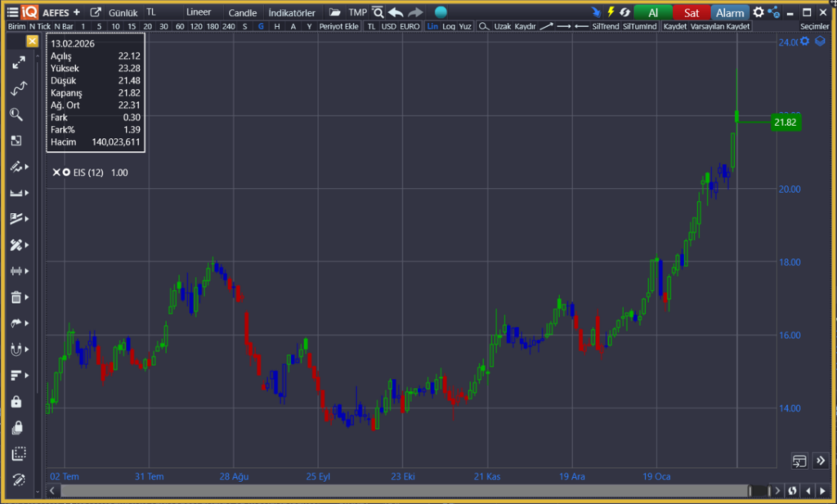Click the undo arrow icon
837x504 pixels.
coord(396,12)
